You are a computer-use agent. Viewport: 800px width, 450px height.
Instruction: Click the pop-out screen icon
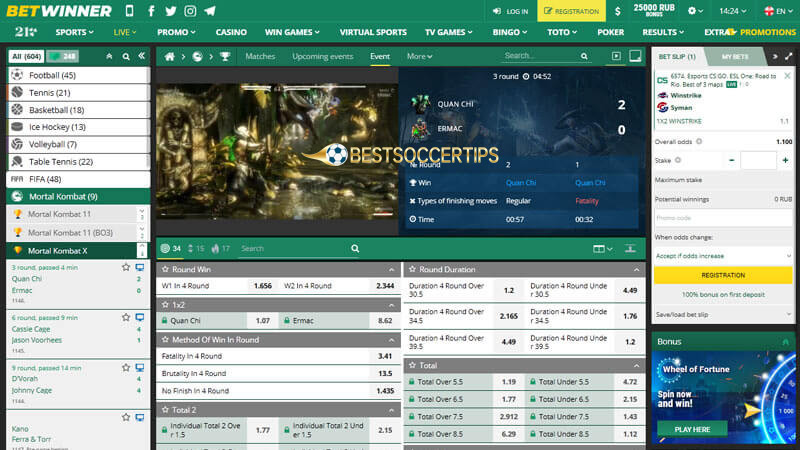(635, 56)
